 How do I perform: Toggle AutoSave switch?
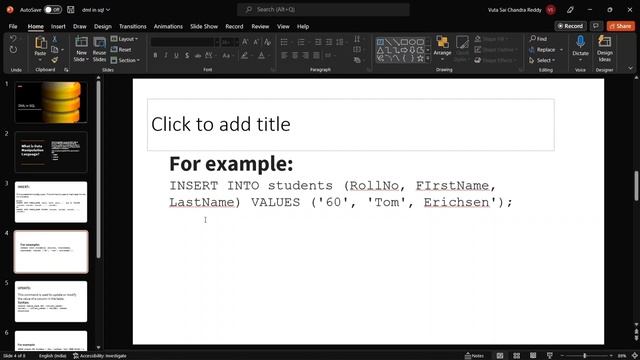coord(53,9)
